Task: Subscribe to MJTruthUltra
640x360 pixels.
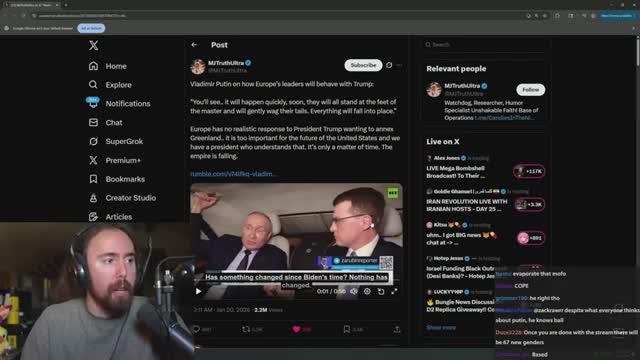Action: point(363,65)
